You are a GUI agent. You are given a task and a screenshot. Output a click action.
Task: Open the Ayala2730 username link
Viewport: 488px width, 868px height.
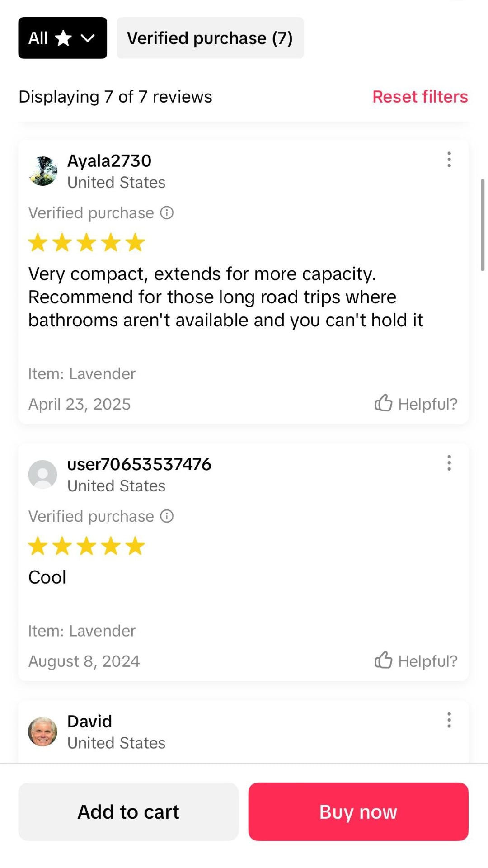[x=109, y=161]
